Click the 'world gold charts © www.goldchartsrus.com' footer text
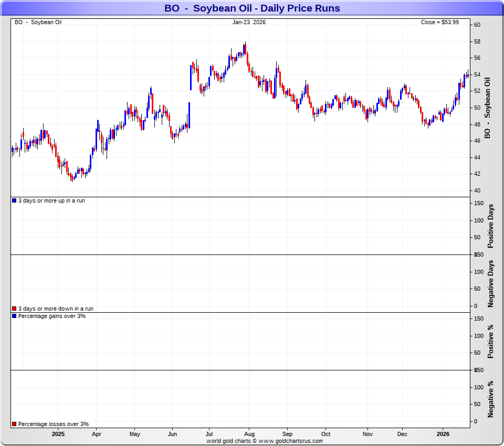This screenshot has width=504, height=446. point(265,441)
